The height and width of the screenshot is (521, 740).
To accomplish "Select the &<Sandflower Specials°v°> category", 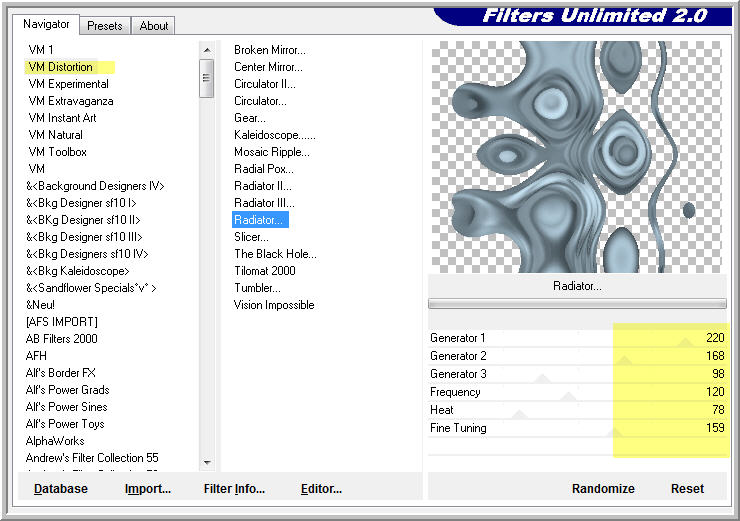I will (91, 287).
